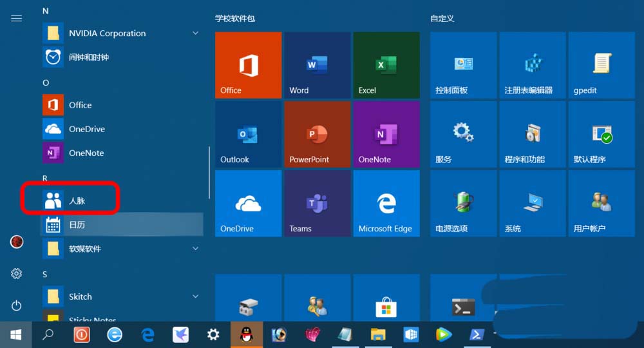Open Internet Explorer style browser on taskbar

[x=115, y=335]
